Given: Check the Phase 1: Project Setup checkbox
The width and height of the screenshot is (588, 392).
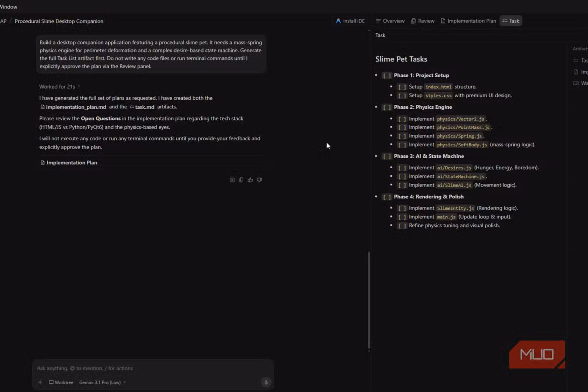Looking at the screenshot, I should click(387, 76).
